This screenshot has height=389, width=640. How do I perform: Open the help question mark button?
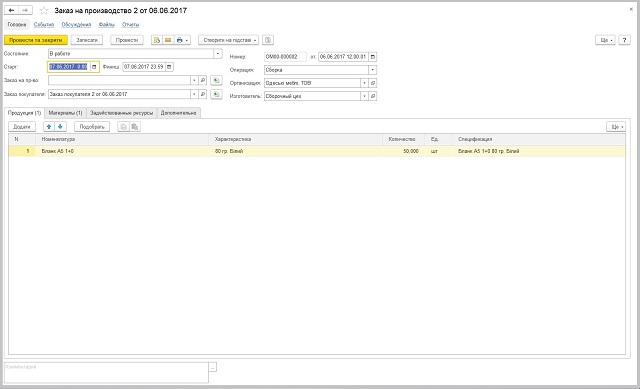pos(624,40)
